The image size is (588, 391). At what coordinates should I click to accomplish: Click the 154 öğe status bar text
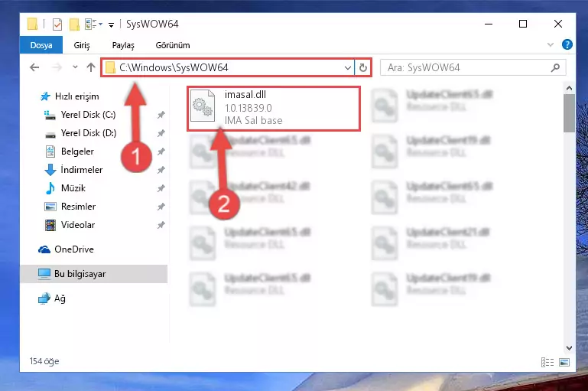[x=44, y=361]
